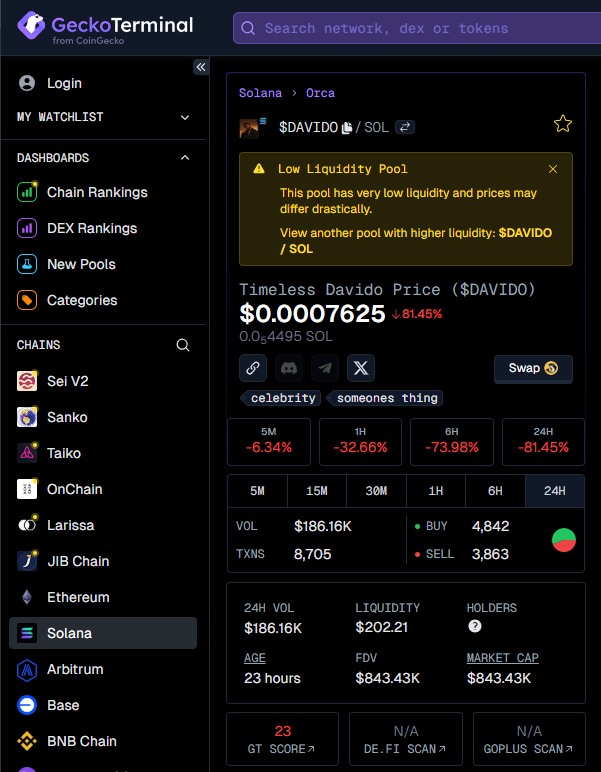This screenshot has height=772, width=601.
Task: Dismiss the Low Liquidity Pool warning
Action: [x=553, y=169]
